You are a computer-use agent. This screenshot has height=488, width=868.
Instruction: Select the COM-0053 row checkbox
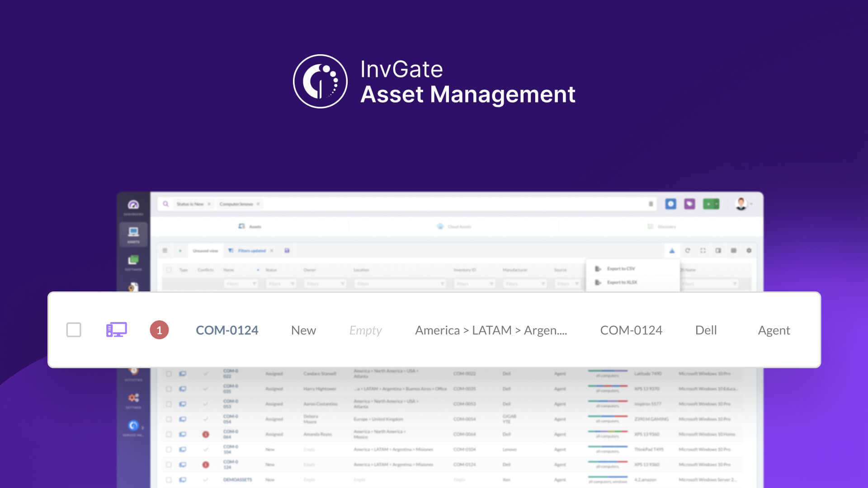click(169, 404)
